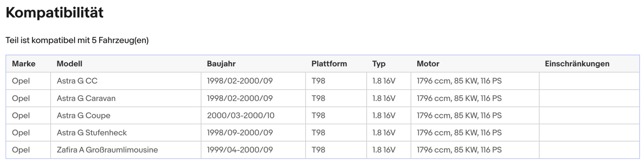Image resolution: width=644 pixels, height=165 pixels.
Task: Click the Opel cell in Zafira row
Action: (x=21, y=150)
